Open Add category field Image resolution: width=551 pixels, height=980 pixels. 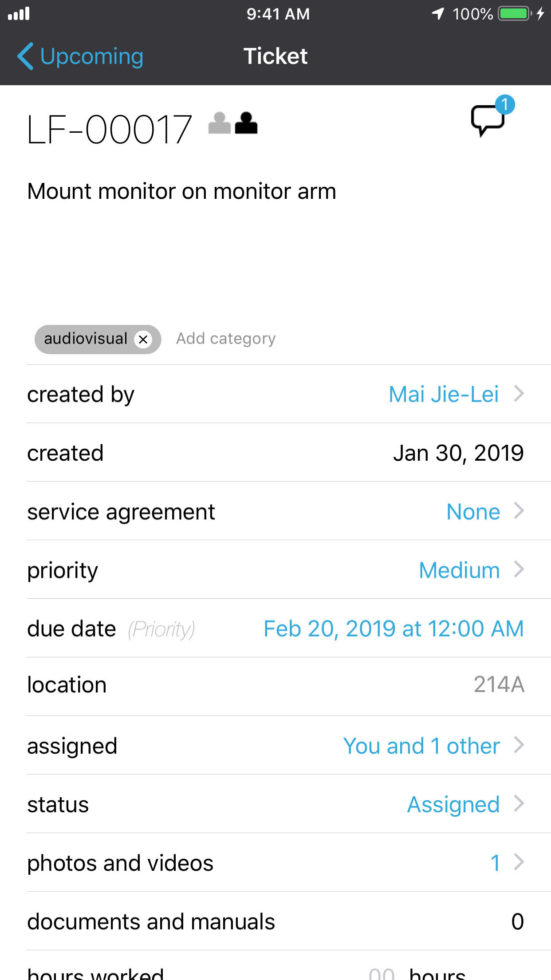226,339
